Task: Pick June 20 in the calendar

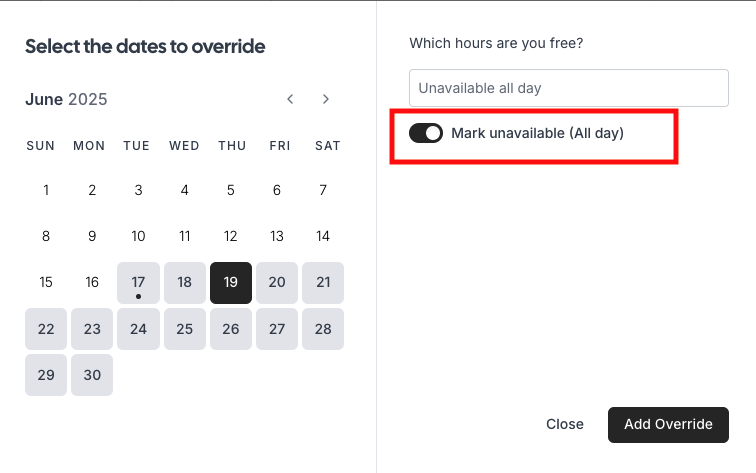Action: coord(277,283)
